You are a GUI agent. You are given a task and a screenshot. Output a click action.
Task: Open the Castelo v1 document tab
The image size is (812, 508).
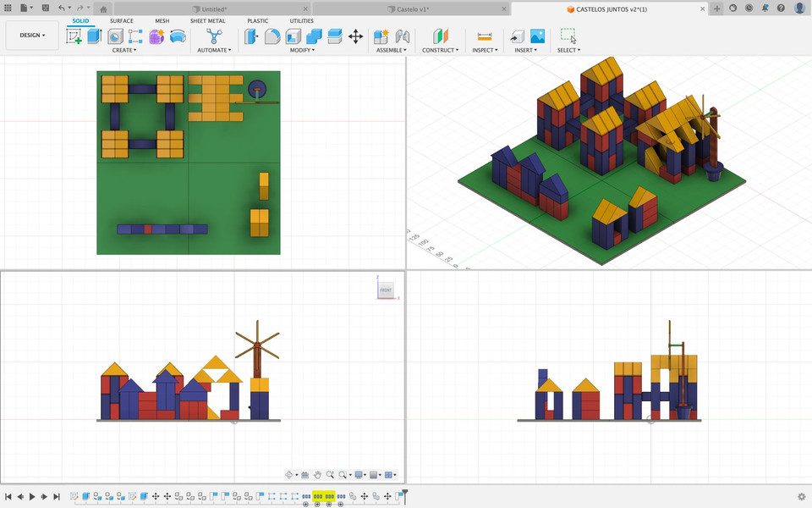[409, 8]
